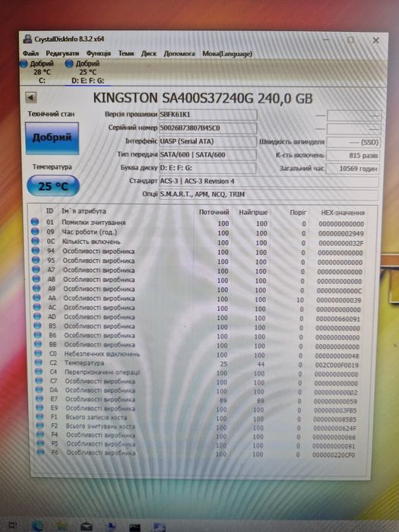Screen dimensions: 399x532
Task: Open the Теми menu
Action: point(126,54)
